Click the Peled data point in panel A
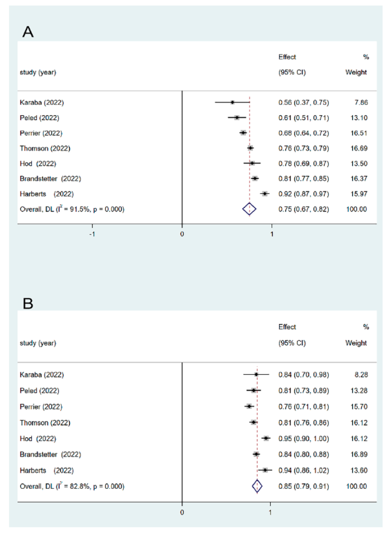This screenshot has width=392, height=533. (237, 118)
